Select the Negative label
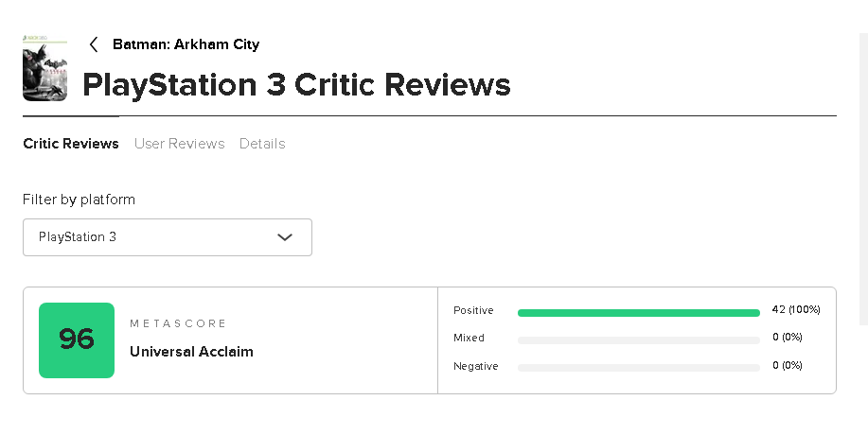868x435 pixels. pyautogui.click(x=474, y=365)
